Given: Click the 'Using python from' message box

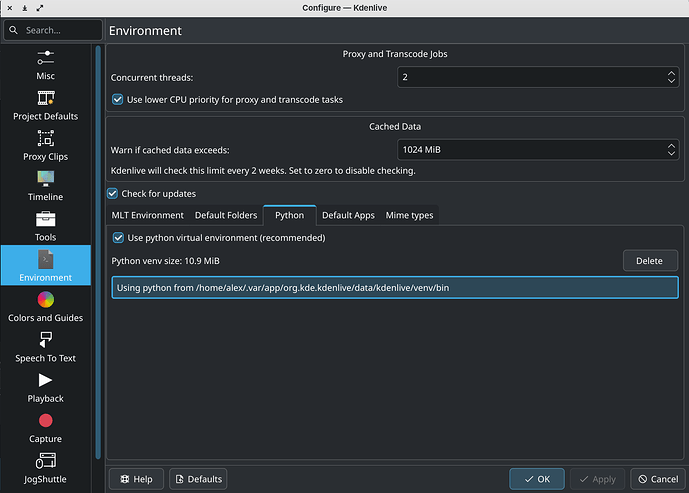Looking at the screenshot, I should tap(395, 288).
